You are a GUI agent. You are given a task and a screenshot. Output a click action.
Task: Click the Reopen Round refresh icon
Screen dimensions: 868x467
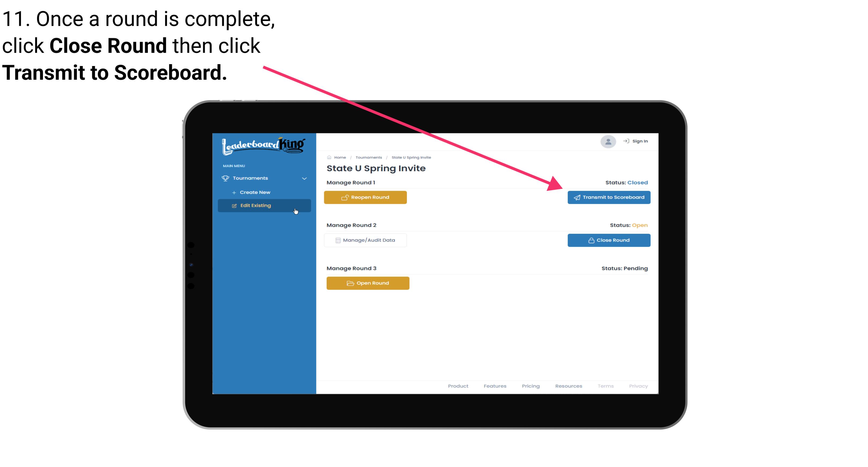coord(344,197)
